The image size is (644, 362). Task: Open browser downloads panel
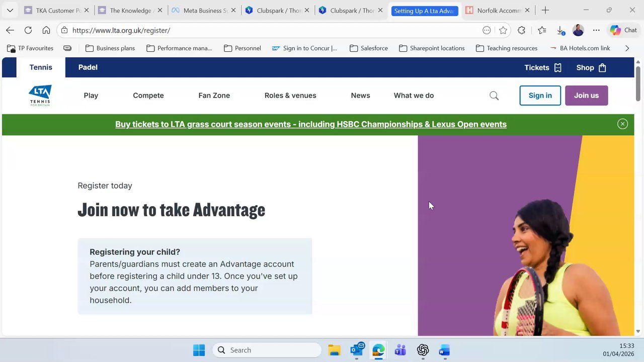pos(560,30)
